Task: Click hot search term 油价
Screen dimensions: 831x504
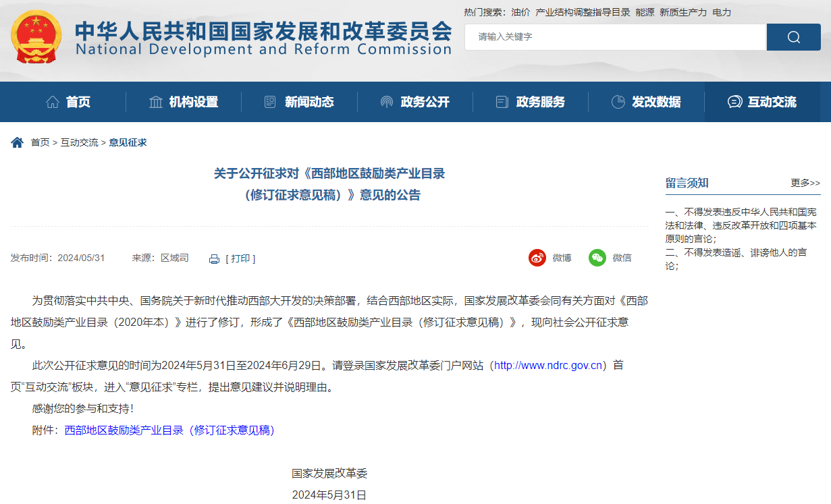Action: coord(520,12)
